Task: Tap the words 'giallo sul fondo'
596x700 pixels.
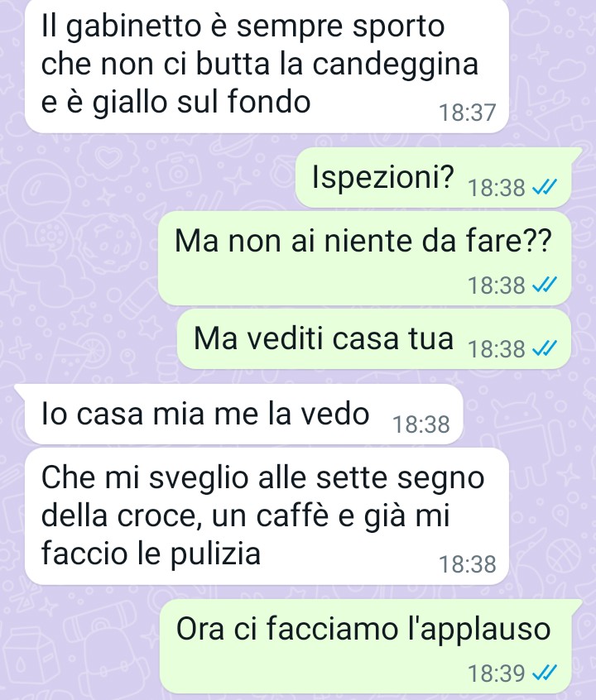Action: tap(201, 102)
